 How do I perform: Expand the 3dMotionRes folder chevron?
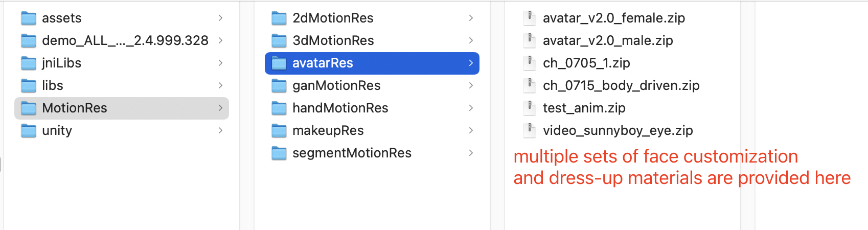[471, 40]
